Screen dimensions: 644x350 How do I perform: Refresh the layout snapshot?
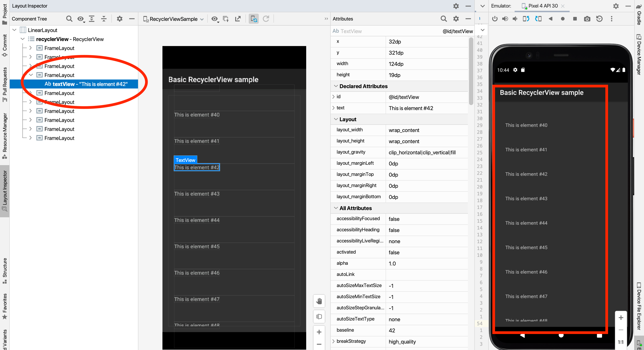coord(266,19)
